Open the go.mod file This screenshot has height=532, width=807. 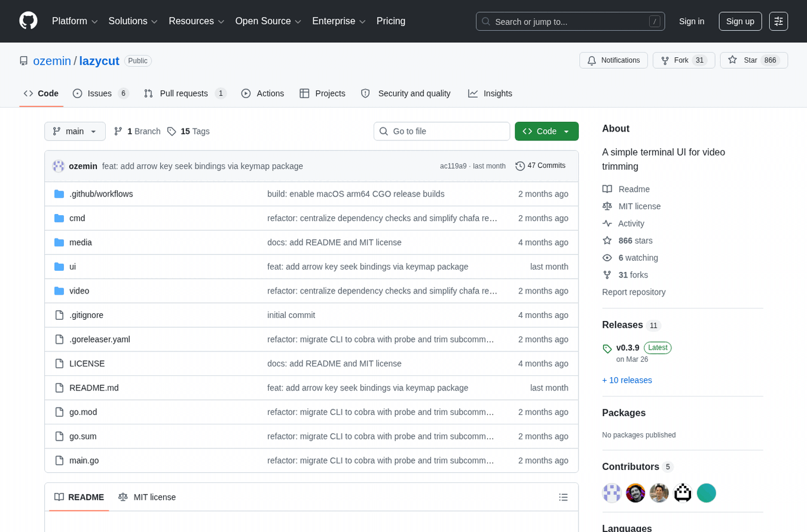[x=83, y=412]
